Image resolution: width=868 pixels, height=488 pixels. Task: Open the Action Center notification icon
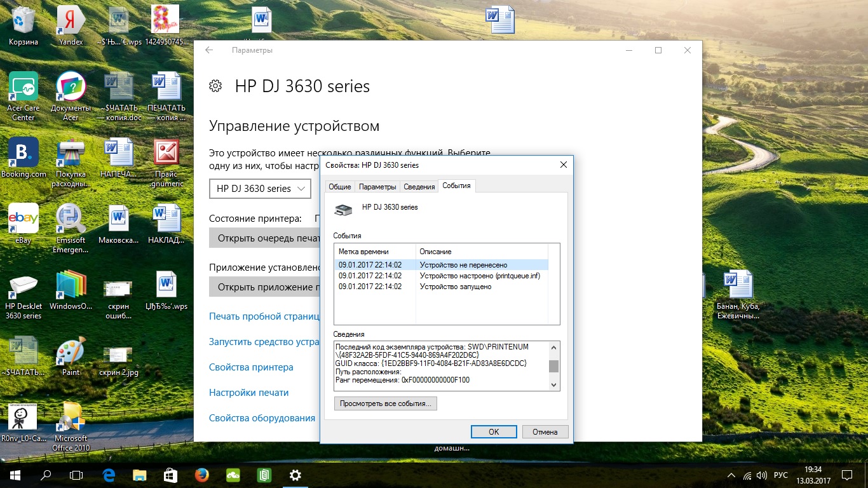coord(847,475)
